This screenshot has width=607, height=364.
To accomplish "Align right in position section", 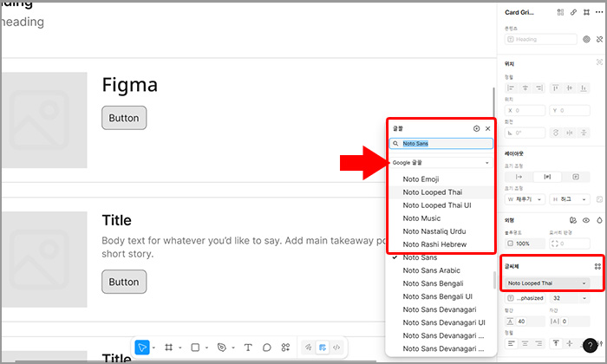I will click(x=538, y=88).
